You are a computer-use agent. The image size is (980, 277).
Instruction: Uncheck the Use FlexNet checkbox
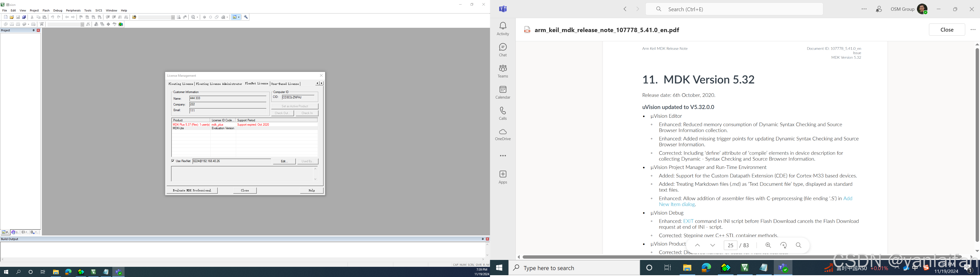coord(173,161)
